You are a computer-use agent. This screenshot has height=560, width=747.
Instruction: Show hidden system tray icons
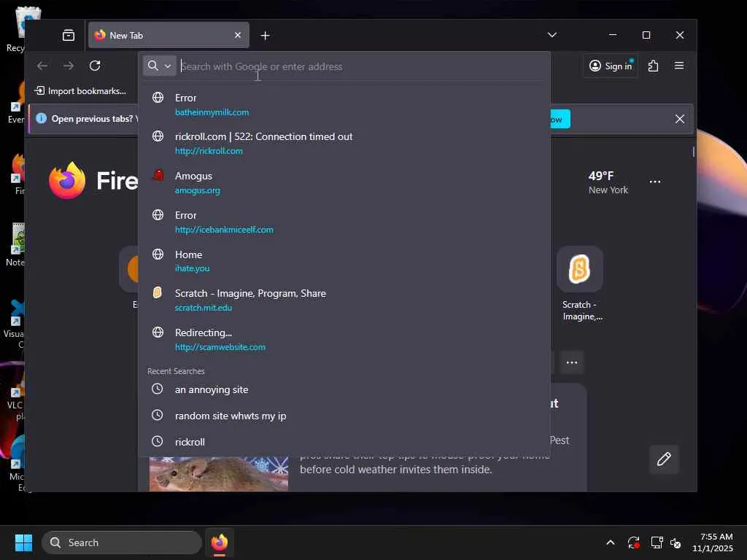coord(611,542)
